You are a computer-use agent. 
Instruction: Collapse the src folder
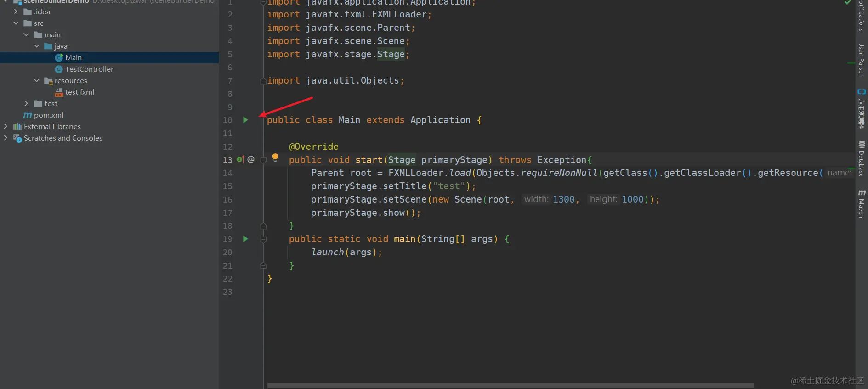click(x=16, y=23)
